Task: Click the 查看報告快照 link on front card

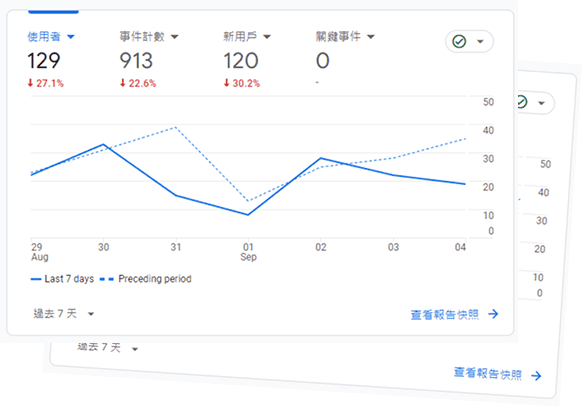Action: (x=445, y=315)
